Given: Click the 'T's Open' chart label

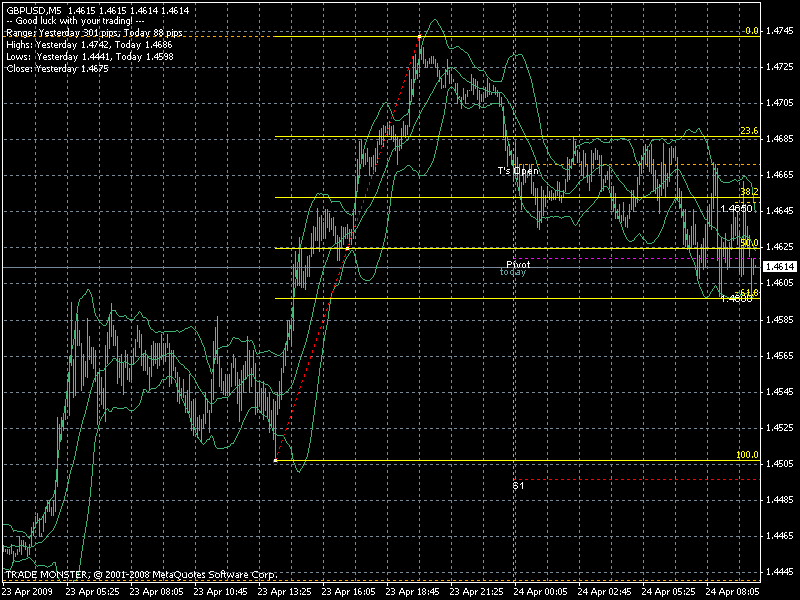Looking at the screenshot, I should pos(518,170).
